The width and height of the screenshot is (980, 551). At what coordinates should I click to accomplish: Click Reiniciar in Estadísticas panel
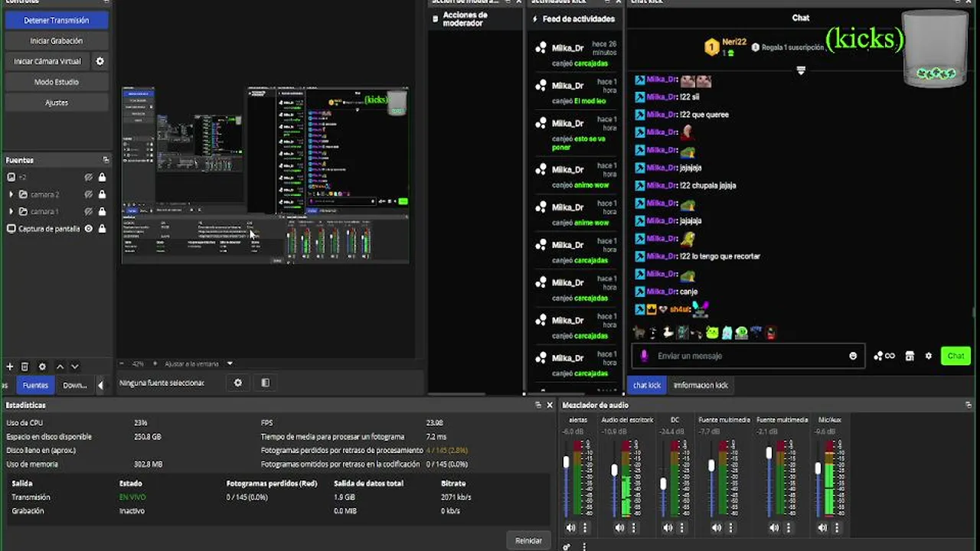(528, 540)
